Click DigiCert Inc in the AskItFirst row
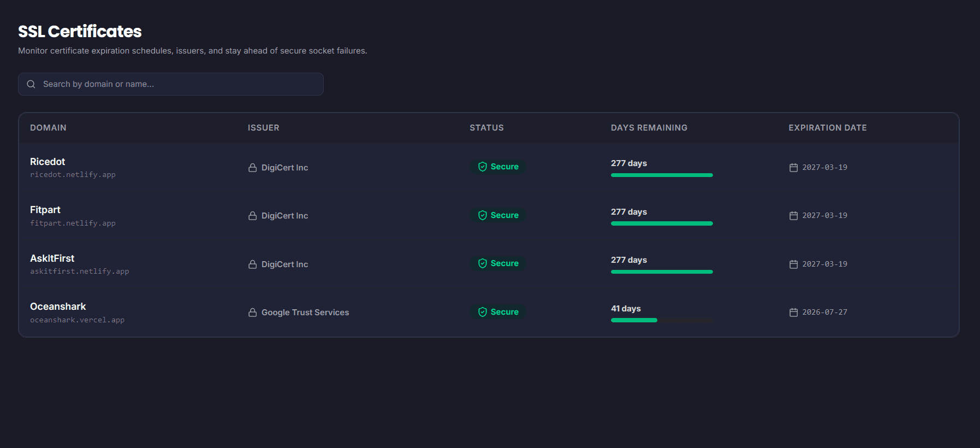 pyautogui.click(x=285, y=264)
